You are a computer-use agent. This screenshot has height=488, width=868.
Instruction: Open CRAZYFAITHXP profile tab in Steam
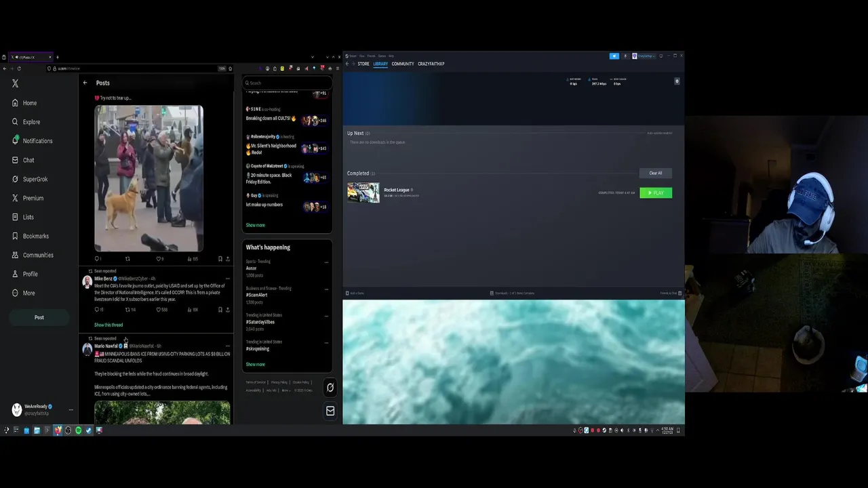coord(431,64)
